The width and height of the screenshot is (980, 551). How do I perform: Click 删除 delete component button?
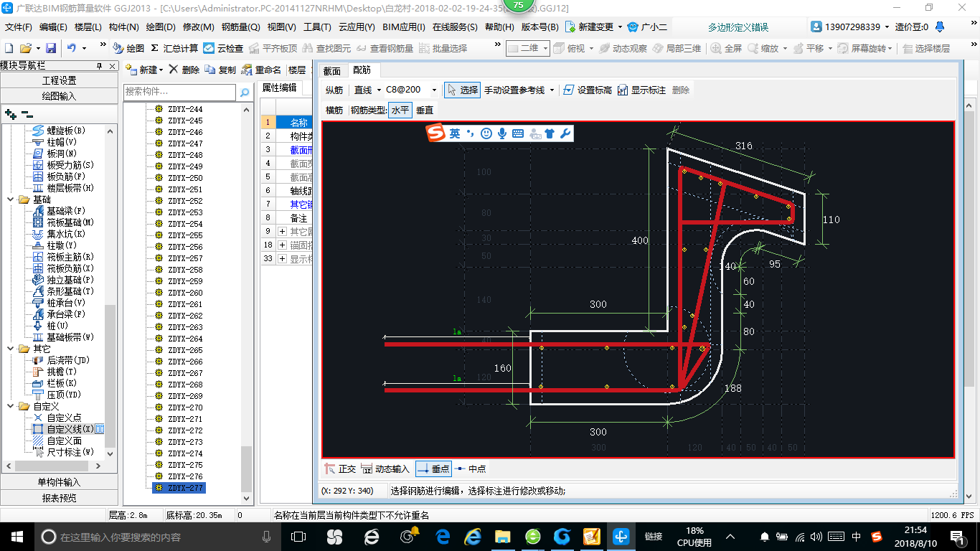[x=184, y=70]
